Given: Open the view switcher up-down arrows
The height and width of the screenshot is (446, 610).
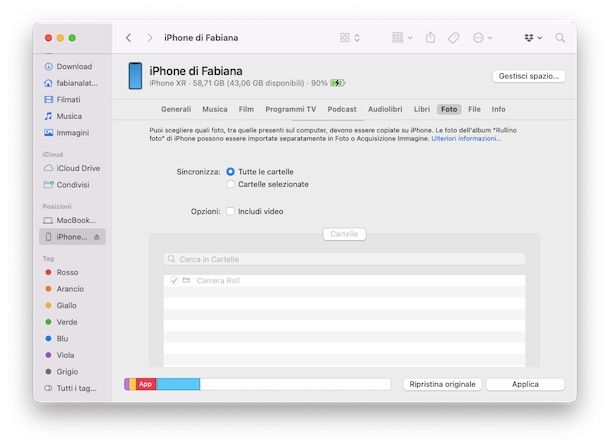Looking at the screenshot, I should [357, 38].
